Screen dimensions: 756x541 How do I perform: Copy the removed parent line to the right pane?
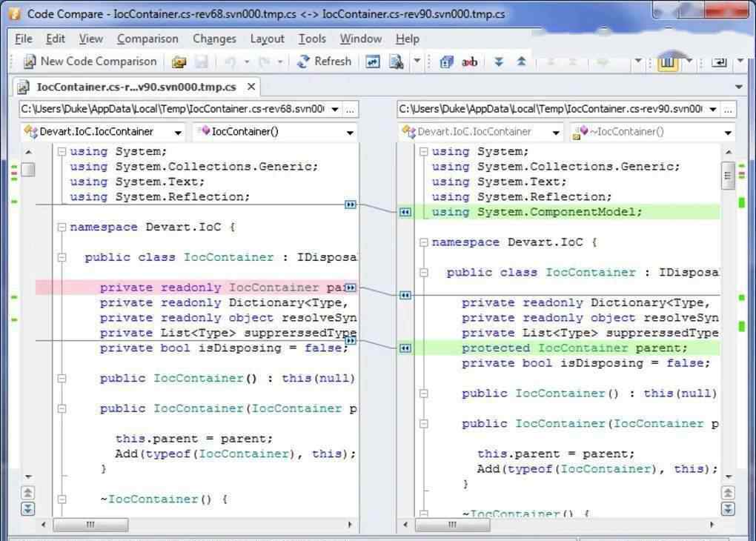coord(351,288)
